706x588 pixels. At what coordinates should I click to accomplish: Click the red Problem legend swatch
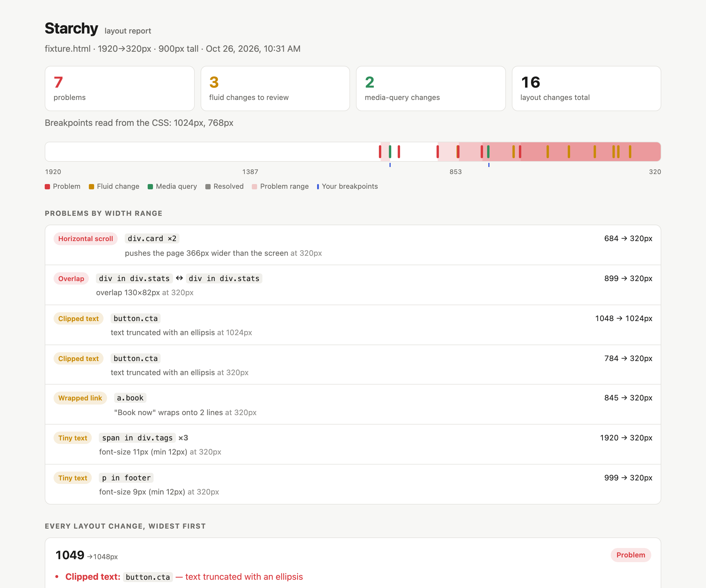coord(47,187)
